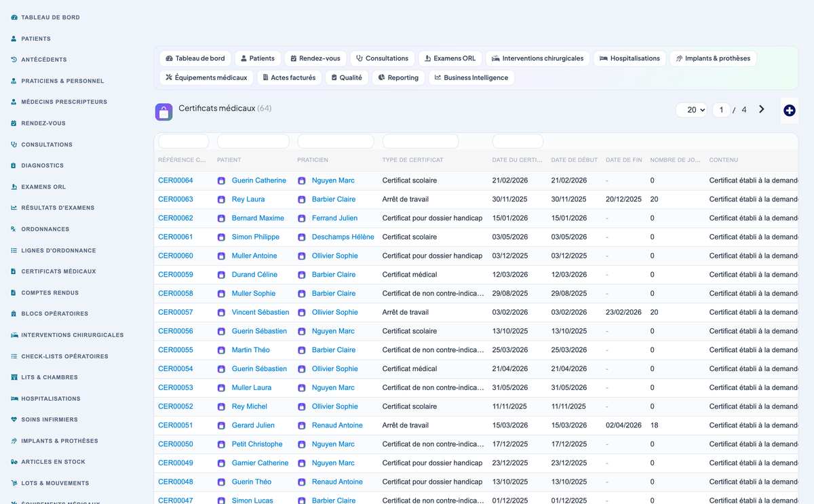This screenshot has height=504, width=814.
Task: Click the Hospitalisations sidebar bed icon
Action: click(x=14, y=399)
